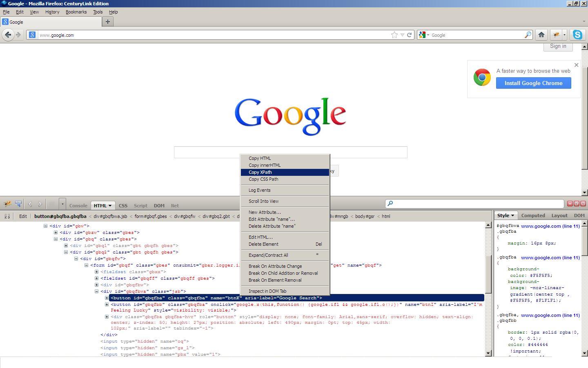This screenshot has width=588, height=368.
Task: Open the dropdown beside the command line icon
Action: tap(62, 204)
